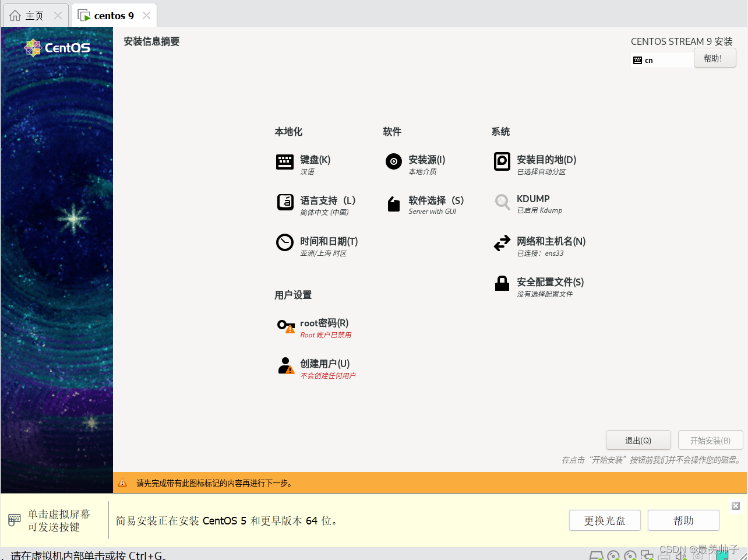The height and width of the screenshot is (560, 748).
Task: Click the 用户设置 section heading
Action: [293, 295]
